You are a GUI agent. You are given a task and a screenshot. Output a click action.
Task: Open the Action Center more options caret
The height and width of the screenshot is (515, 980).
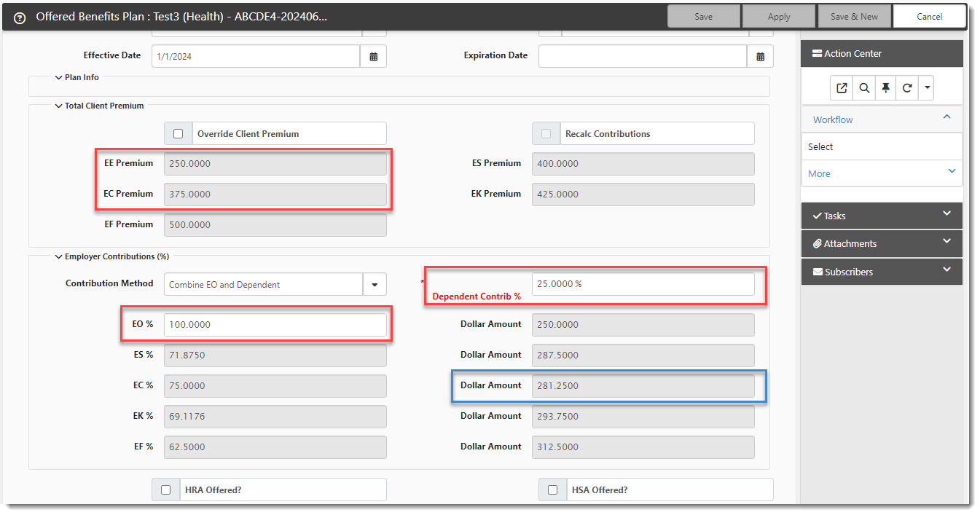click(926, 88)
